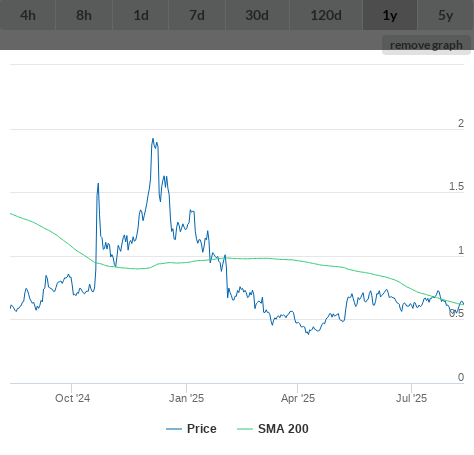This screenshot has width=474, height=455.
Task: Open the 120d time range
Action: [x=326, y=15]
